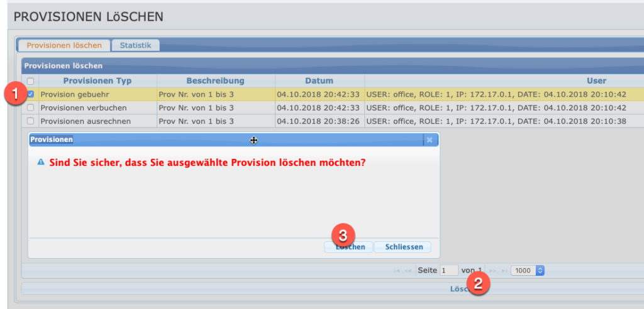Go to first page pagination icon
This screenshot has width=644, height=309.
click(x=396, y=271)
